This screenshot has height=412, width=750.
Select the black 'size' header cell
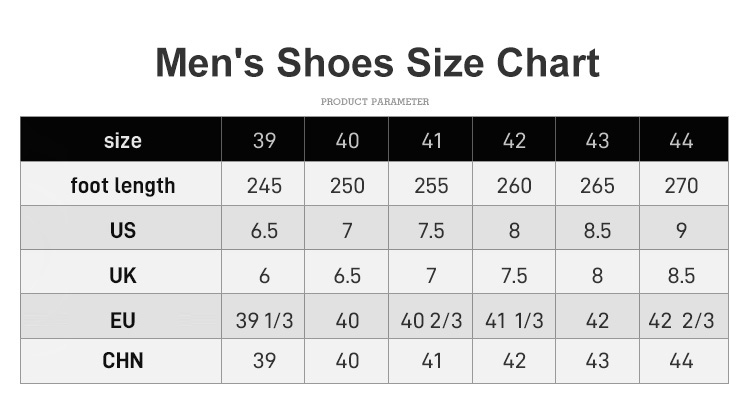click(122, 140)
